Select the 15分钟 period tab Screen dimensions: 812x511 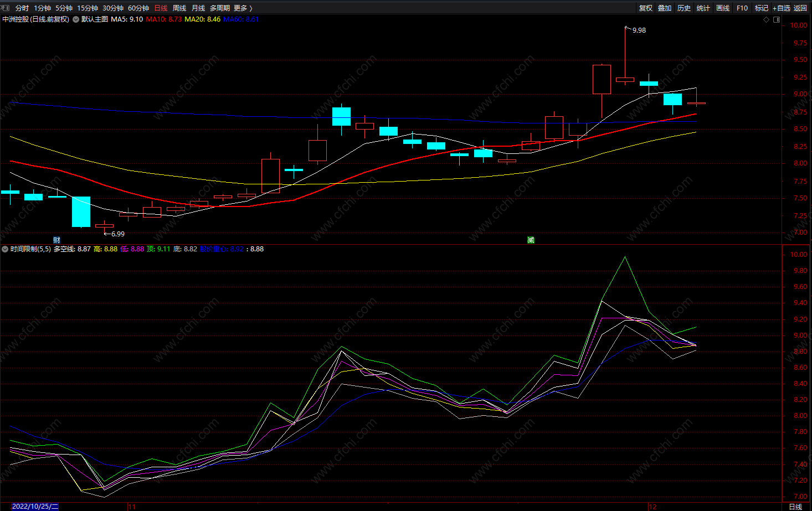(x=88, y=8)
